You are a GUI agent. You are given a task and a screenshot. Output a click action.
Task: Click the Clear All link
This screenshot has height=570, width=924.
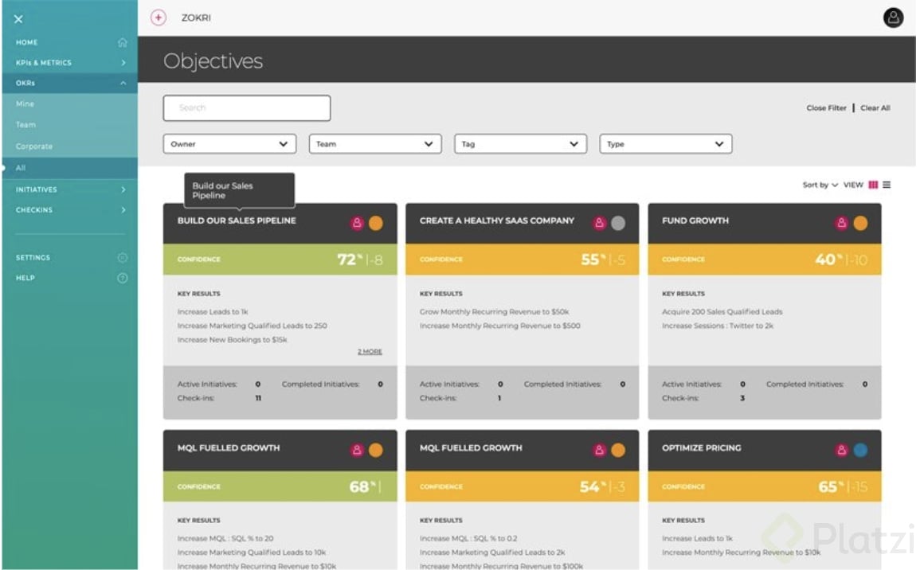tap(875, 107)
